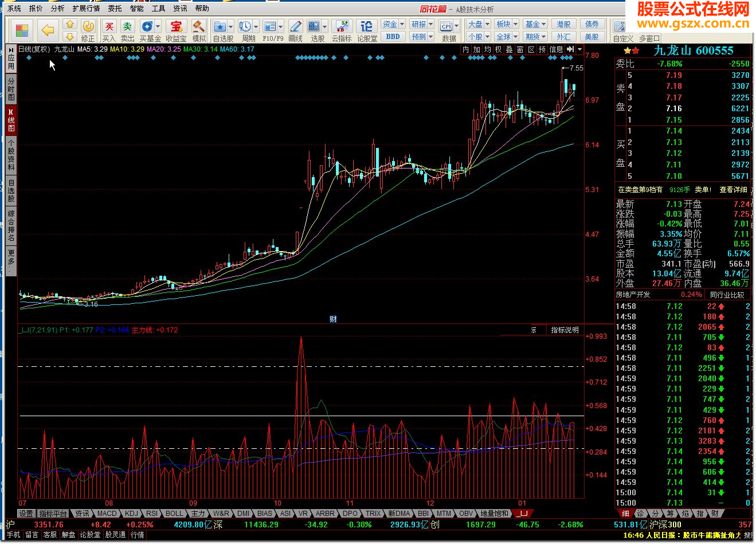Click the 自定义 layout icon
This screenshot has height=544, width=756.
pos(620,26)
